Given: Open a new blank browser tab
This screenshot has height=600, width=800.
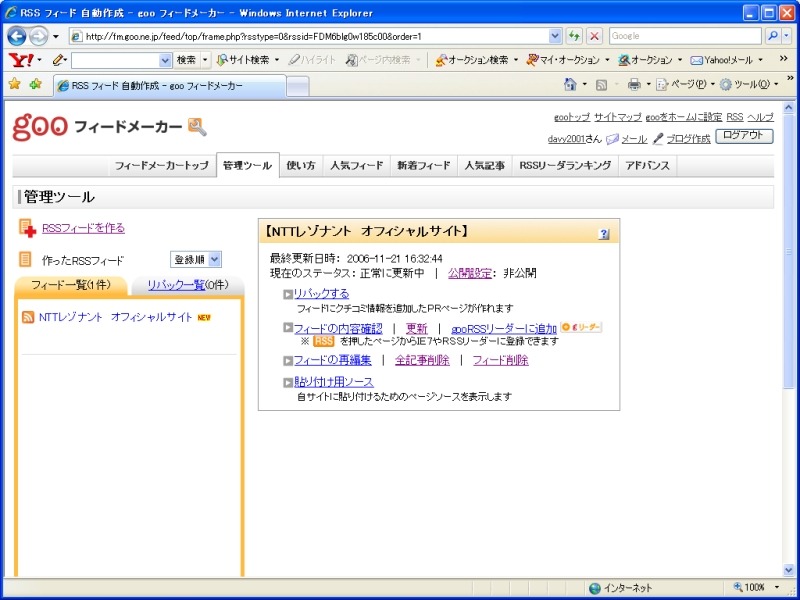Looking at the screenshot, I should (x=297, y=86).
